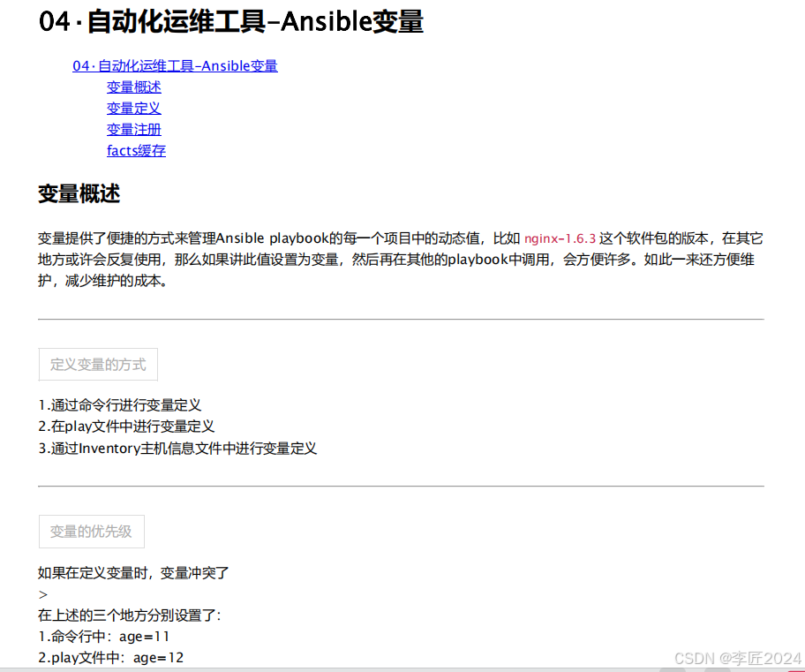The image size is (805, 672).
Task: Jump to the 变量定义 section link
Action: 134,109
